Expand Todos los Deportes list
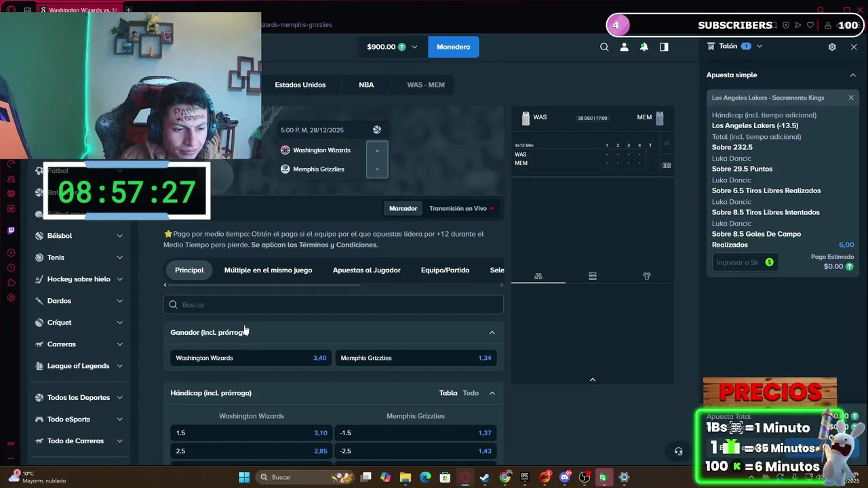Viewport: 868px width, 488px height. tap(119, 398)
